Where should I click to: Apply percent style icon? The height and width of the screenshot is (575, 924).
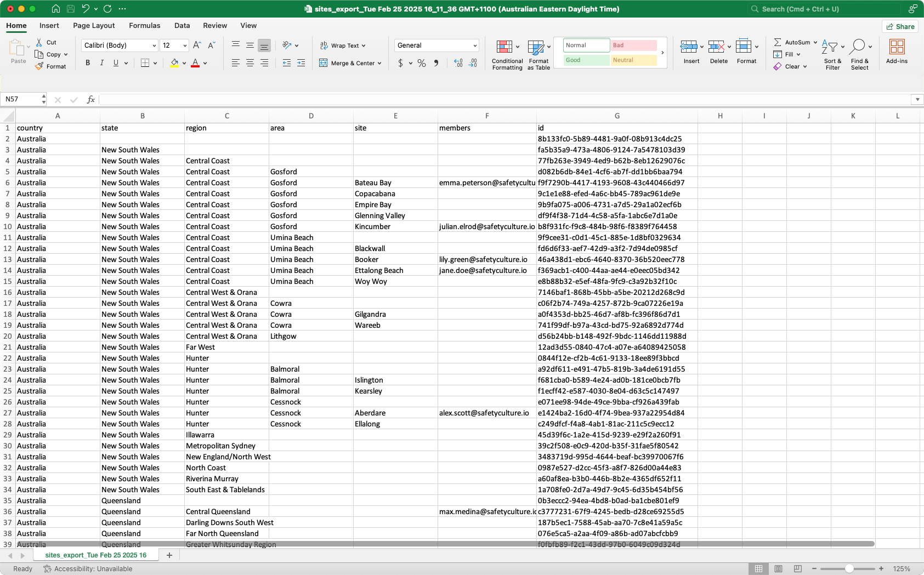point(422,63)
